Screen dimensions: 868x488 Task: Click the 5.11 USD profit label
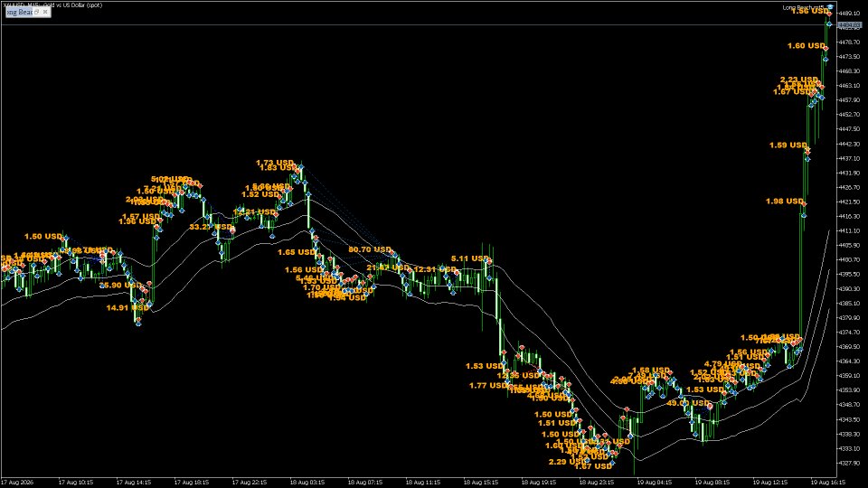click(469, 258)
